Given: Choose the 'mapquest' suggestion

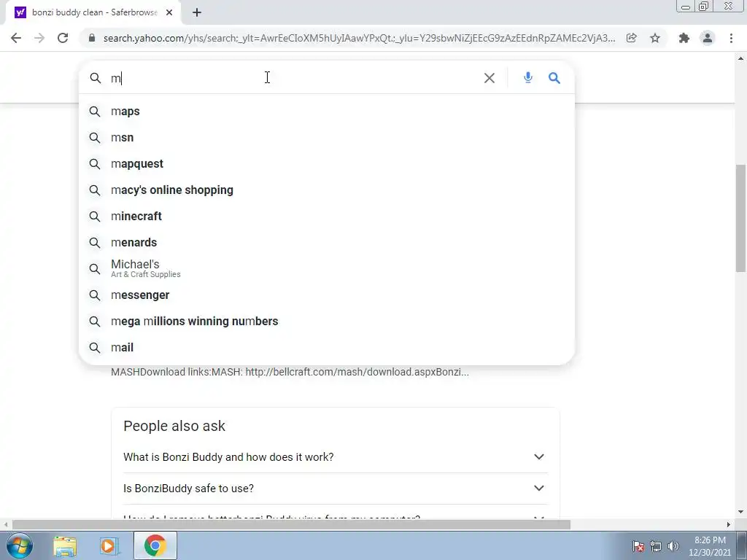Looking at the screenshot, I should [327, 164].
